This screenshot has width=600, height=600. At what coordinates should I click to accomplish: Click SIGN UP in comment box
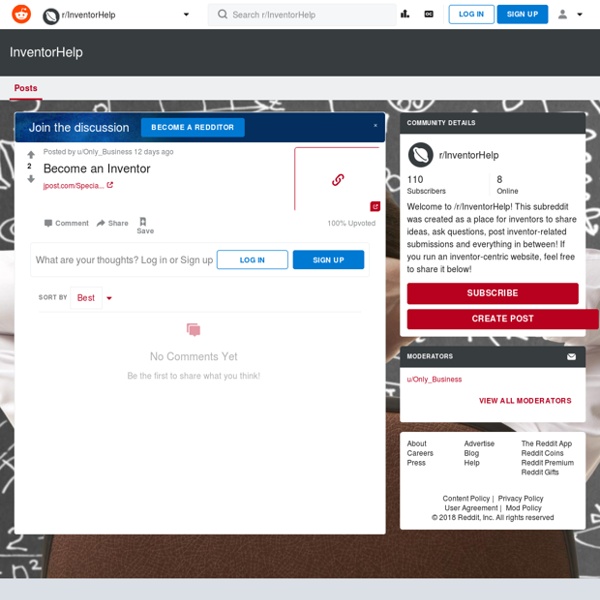pyautogui.click(x=328, y=260)
